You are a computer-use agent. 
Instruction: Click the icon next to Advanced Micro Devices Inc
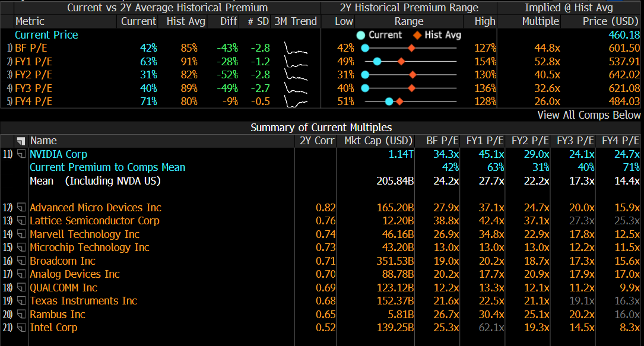[x=21, y=208]
